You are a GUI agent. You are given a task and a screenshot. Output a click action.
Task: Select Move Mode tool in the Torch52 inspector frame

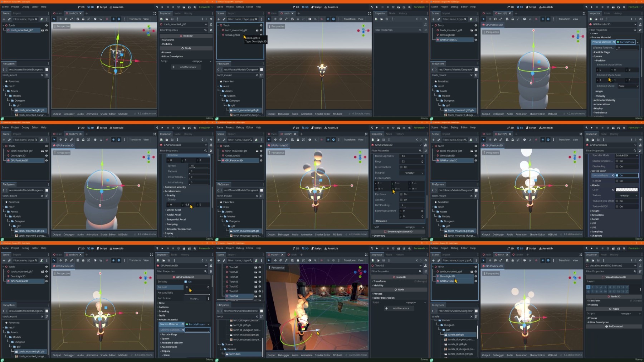275,260
